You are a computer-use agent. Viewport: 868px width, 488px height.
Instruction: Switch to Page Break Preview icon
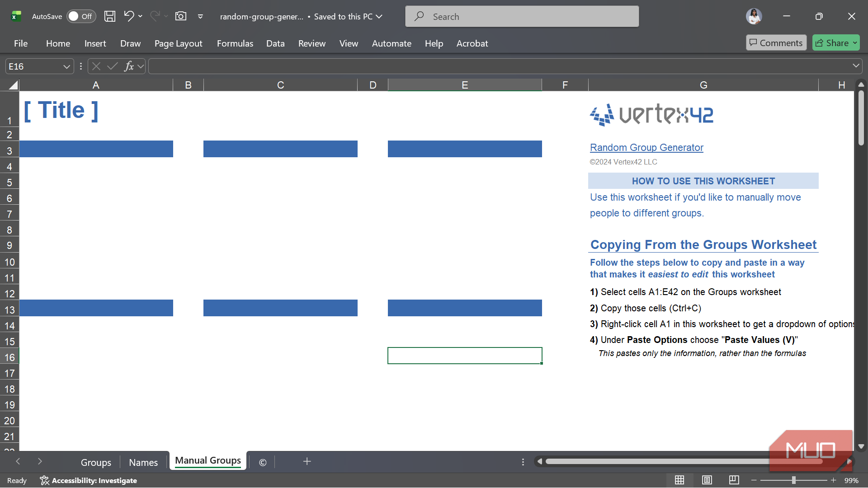[x=734, y=480]
